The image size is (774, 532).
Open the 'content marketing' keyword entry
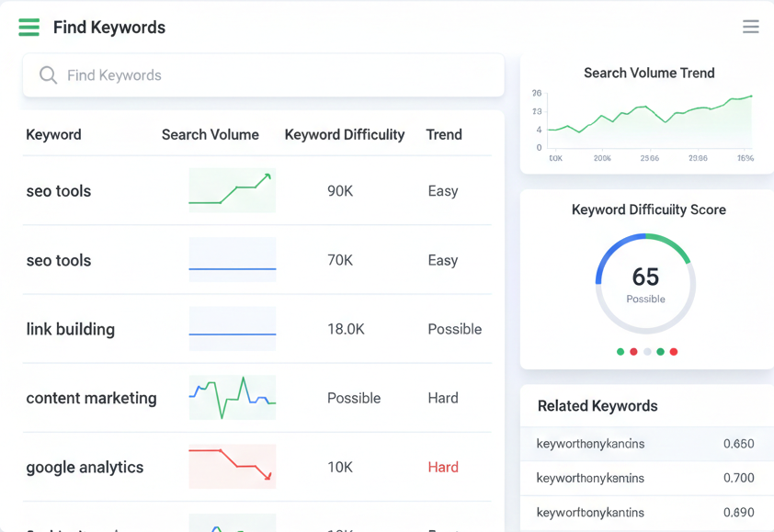[92, 398]
